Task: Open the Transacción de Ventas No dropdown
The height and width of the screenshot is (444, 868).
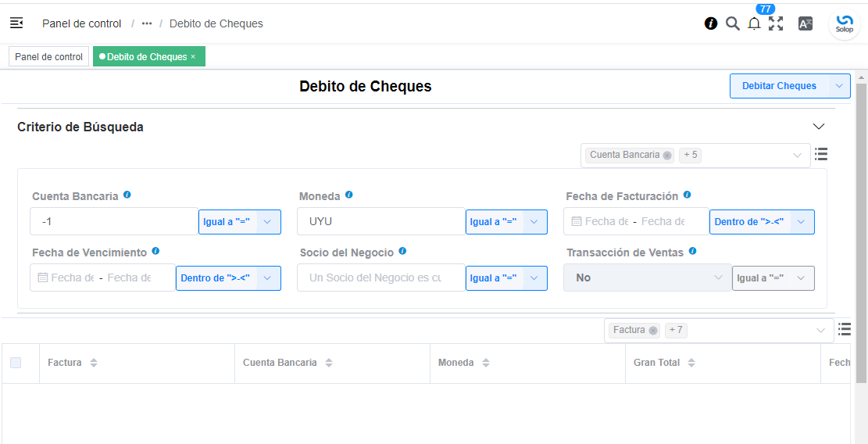Action: click(648, 277)
